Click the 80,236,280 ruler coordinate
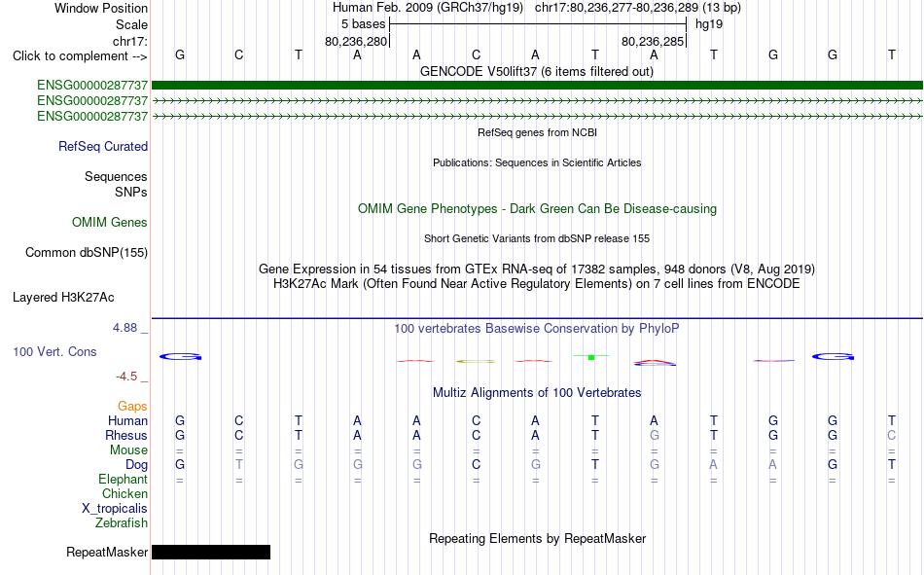Screen dimensions: 924x575 point(356,41)
